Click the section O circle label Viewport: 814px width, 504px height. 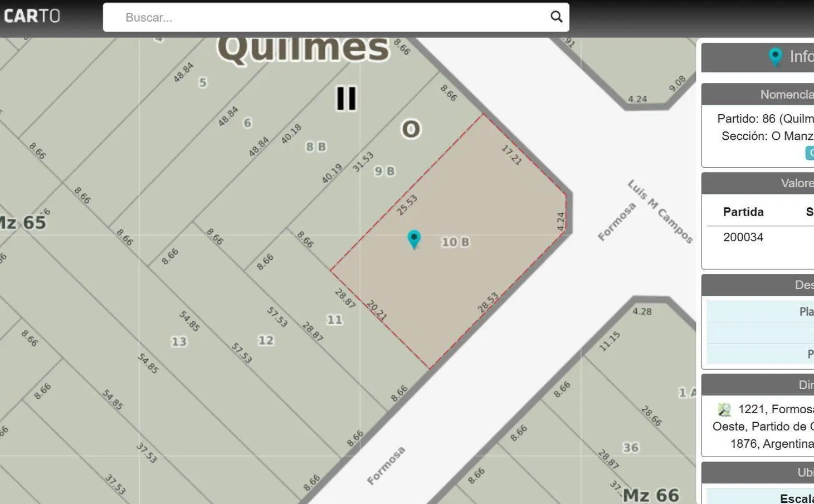point(411,129)
